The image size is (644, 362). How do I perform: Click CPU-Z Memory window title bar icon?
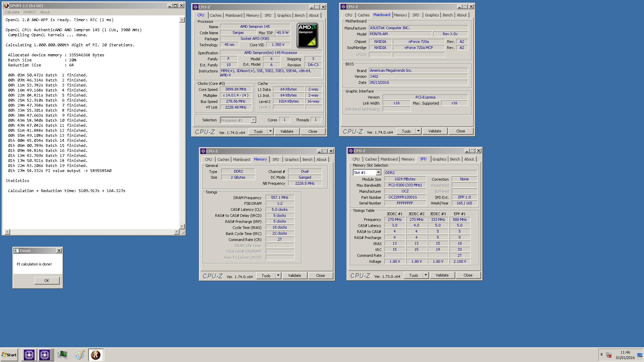[x=203, y=151]
